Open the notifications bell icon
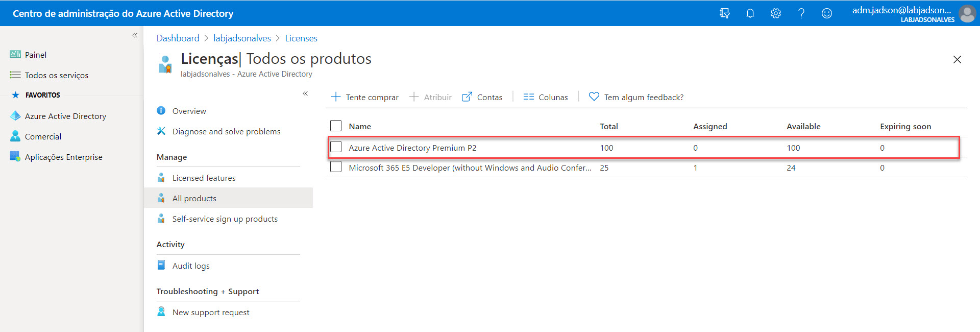Viewport: 980px width, 332px height. (x=750, y=13)
